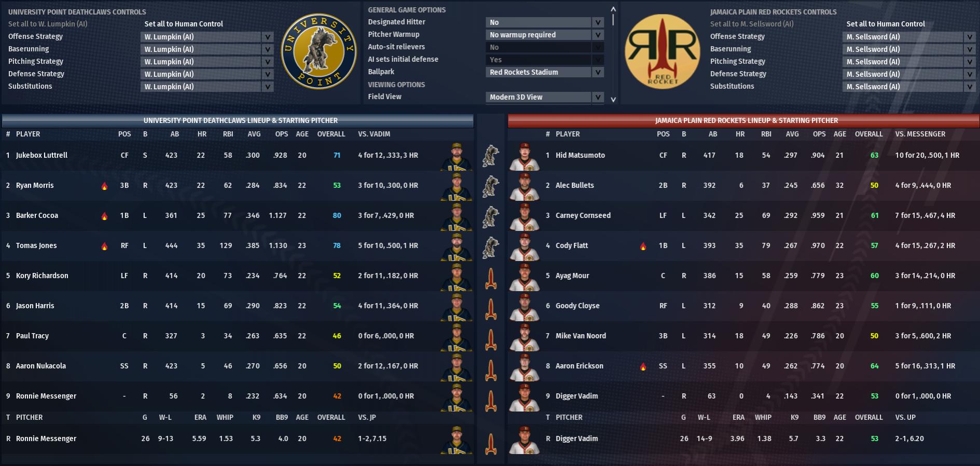Click the flame icon next to Aaron Erickson
980x466 pixels.
(643, 366)
